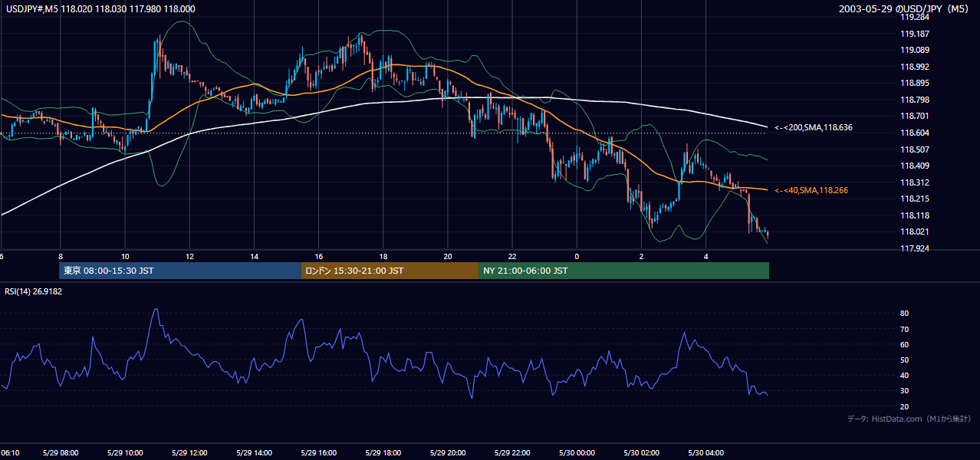Click the 117.924 price axis label

pyautogui.click(x=915, y=248)
